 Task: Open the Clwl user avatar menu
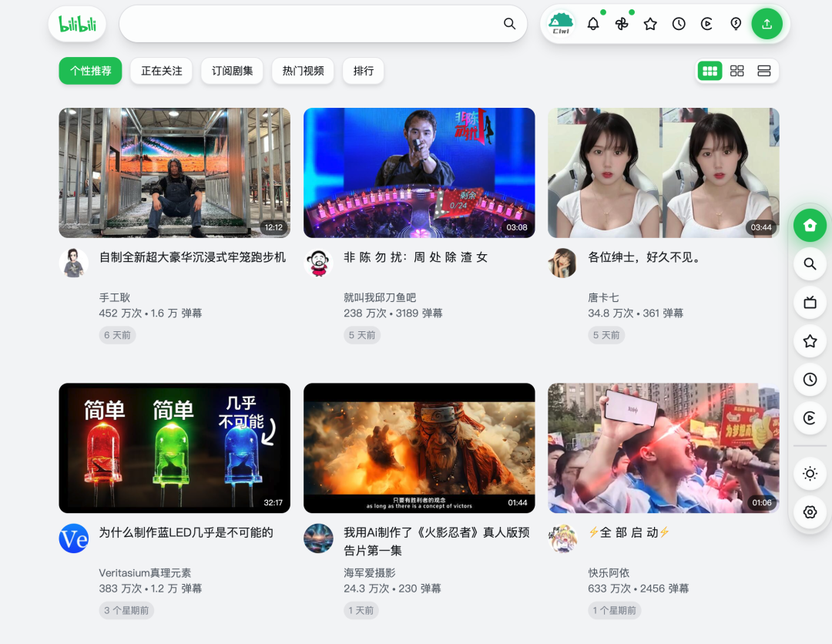561,24
